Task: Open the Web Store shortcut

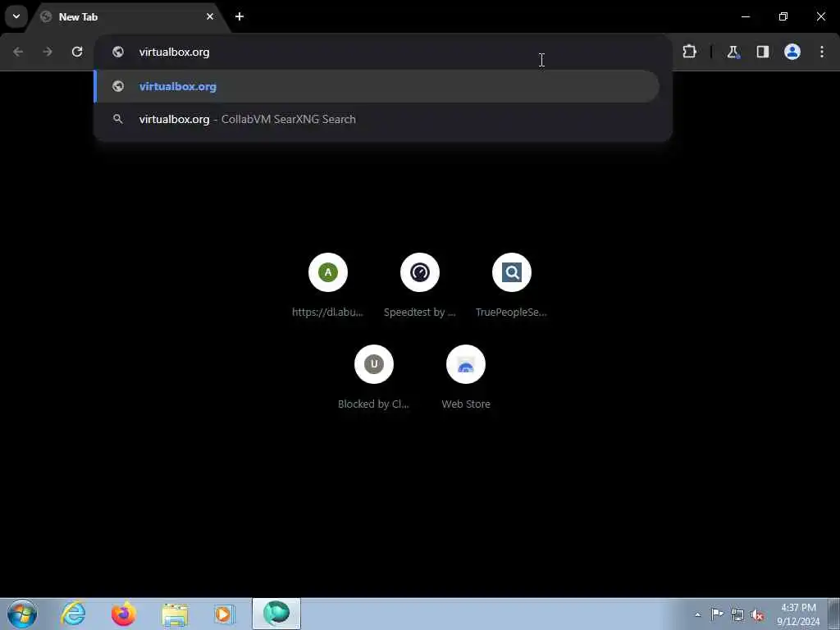Action: (466, 377)
